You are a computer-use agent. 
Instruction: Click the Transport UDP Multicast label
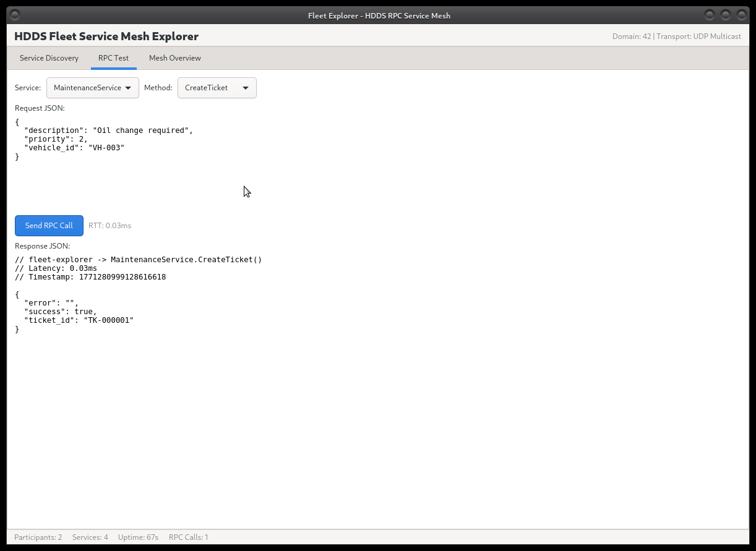pos(699,36)
